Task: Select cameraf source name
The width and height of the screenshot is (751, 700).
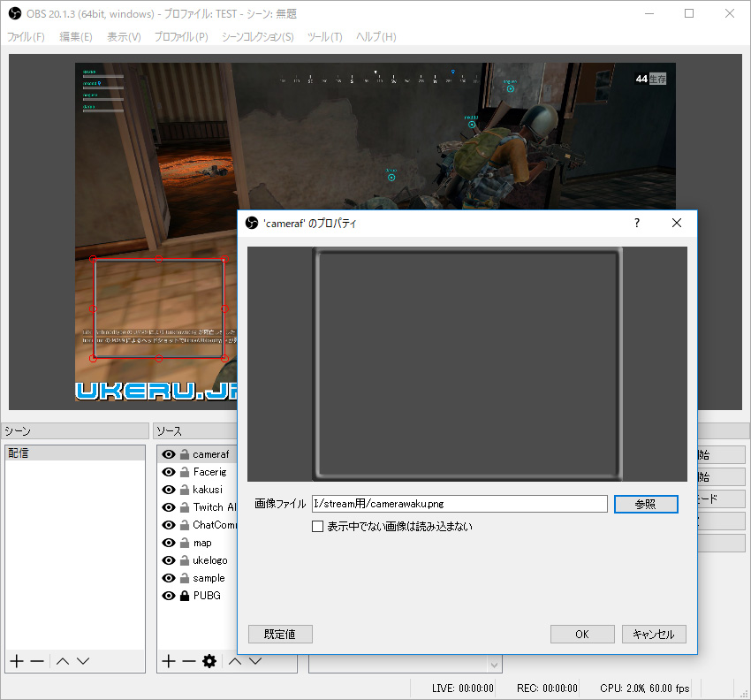Action: [x=211, y=454]
